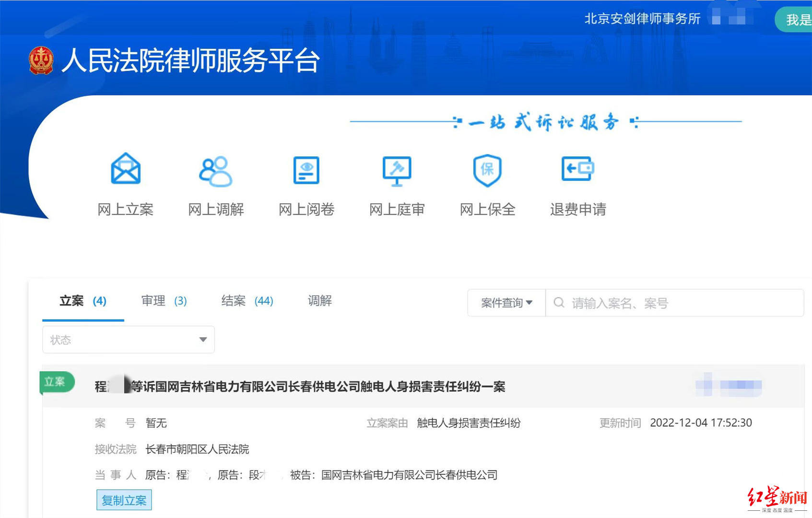The image size is (812, 518).
Task: Expand the 状态 status dropdown
Action: [128, 340]
